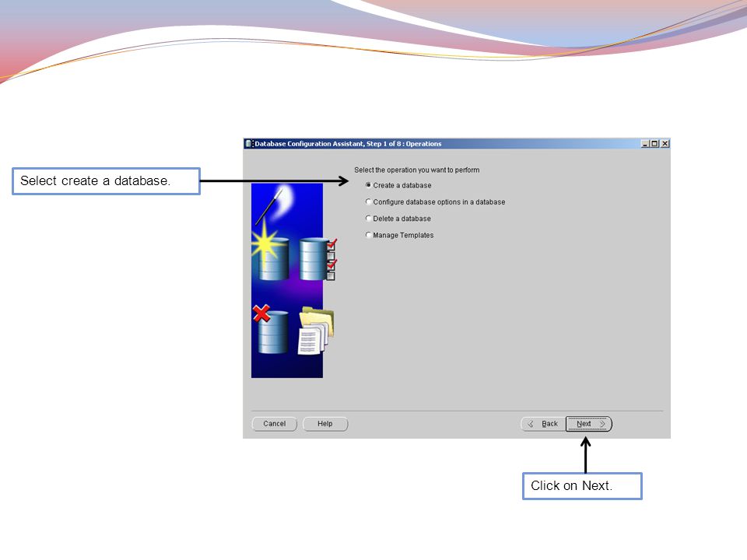
Task: Click the Next button to continue
Action: pos(589,424)
